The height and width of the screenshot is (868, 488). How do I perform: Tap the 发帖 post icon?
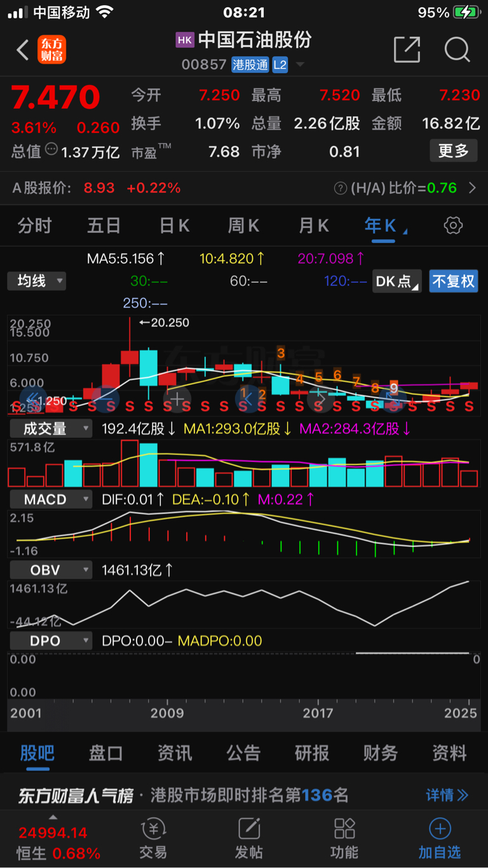pyautogui.click(x=249, y=829)
